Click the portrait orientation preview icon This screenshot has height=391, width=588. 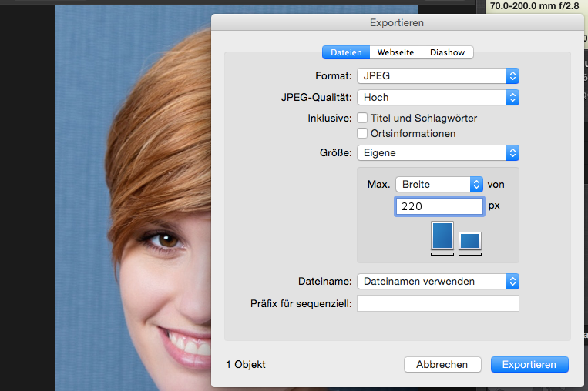coord(442,236)
